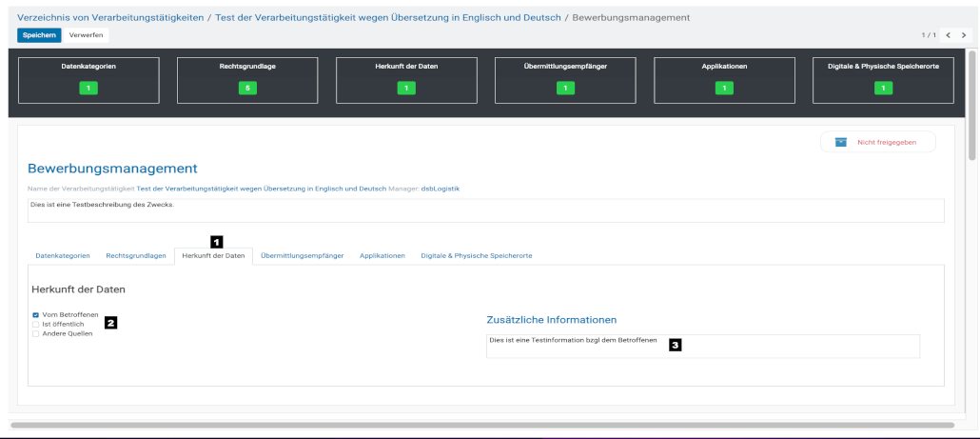Viewport: 980px width, 439px height.
Task: Open Verzeichnis von Verarbeitungstätigkeiten breadcrumb link
Action: [110, 17]
